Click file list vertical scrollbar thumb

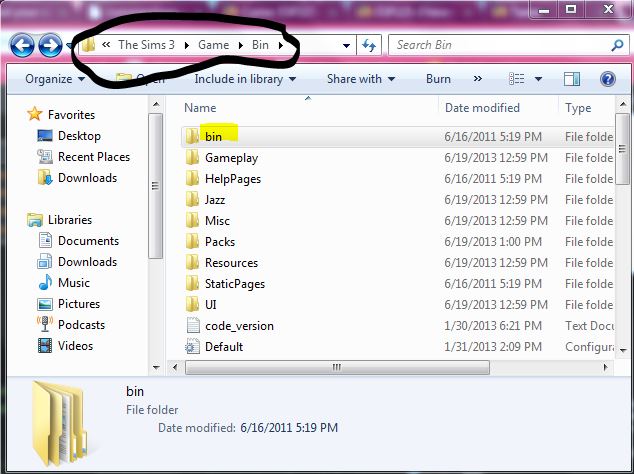(x=623, y=149)
